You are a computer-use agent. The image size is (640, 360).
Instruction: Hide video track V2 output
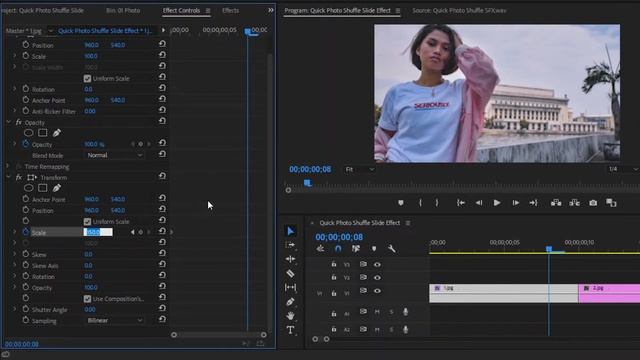point(377,278)
